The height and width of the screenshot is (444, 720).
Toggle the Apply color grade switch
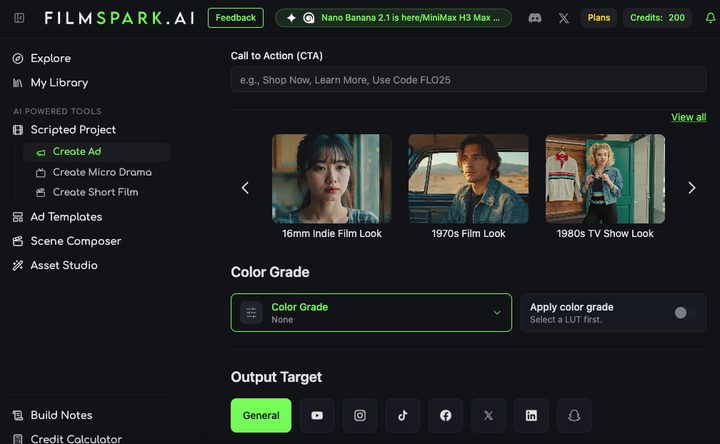(685, 313)
